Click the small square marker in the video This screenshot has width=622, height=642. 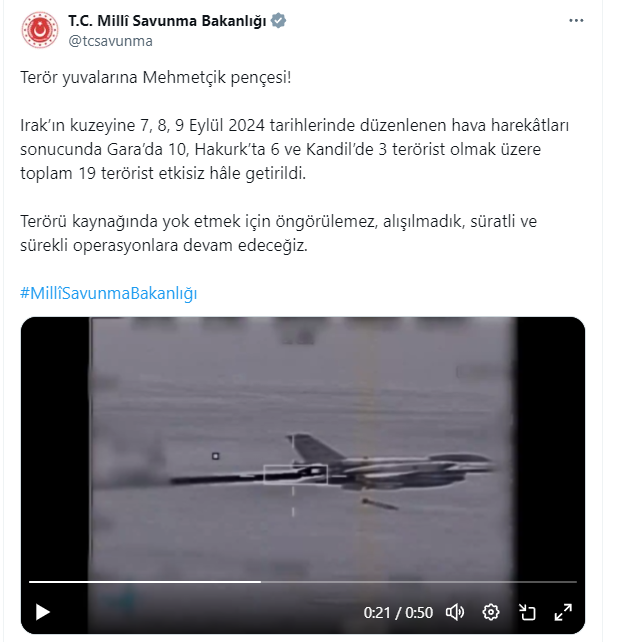pyautogui.click(x=215, y=456)
